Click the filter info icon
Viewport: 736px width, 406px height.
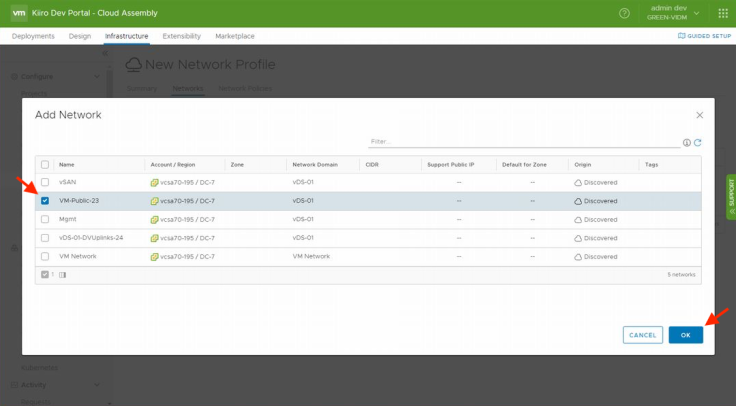tap(687, 143)
